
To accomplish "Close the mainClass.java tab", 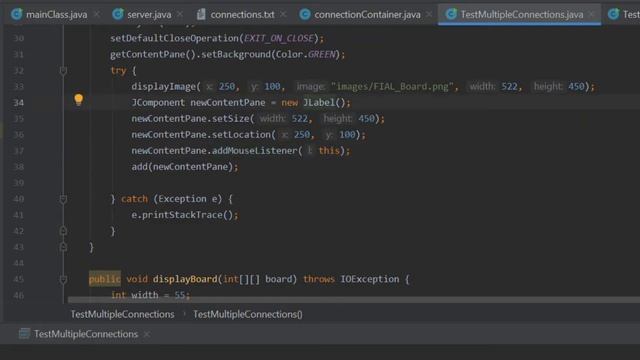I will click(97, 15).
